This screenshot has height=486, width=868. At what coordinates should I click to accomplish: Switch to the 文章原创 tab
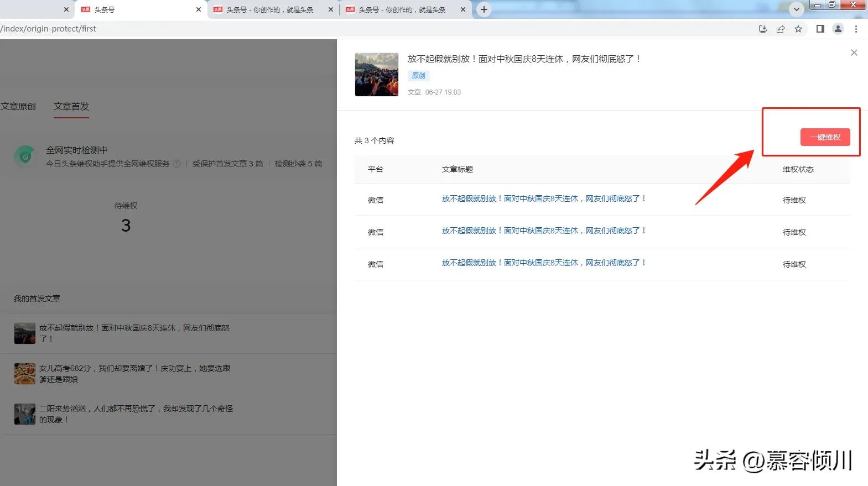coord(18,106)
